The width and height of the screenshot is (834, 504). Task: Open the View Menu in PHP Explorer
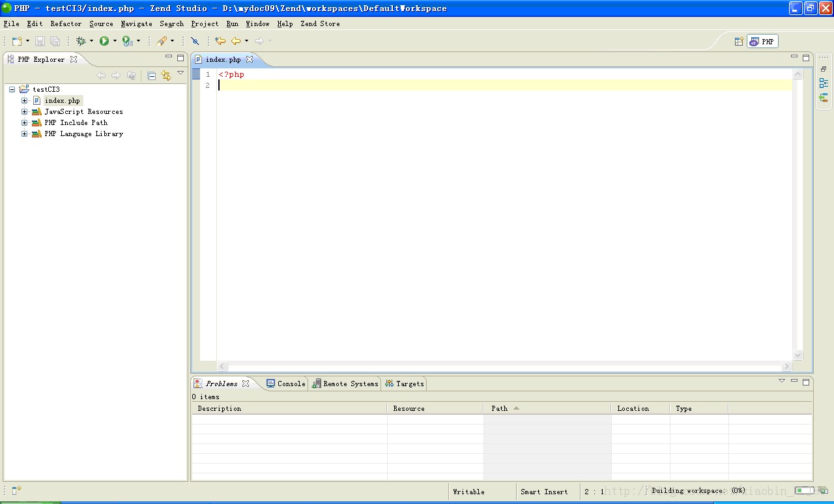(180, 74)
